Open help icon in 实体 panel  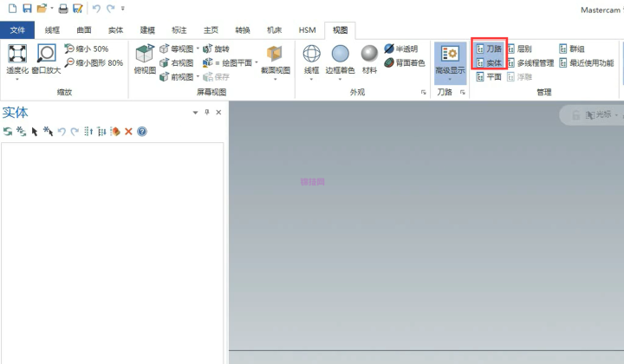point(142,131)
